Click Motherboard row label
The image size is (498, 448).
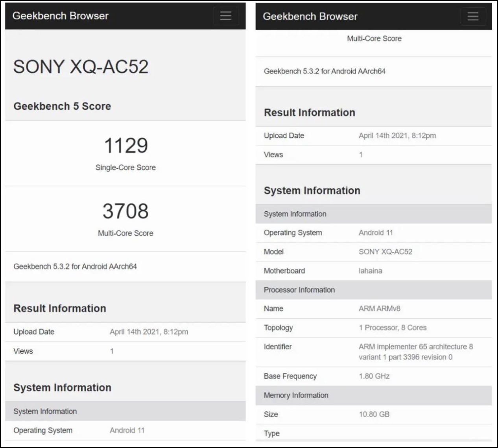pyautogui.click(x=284, y=271)
